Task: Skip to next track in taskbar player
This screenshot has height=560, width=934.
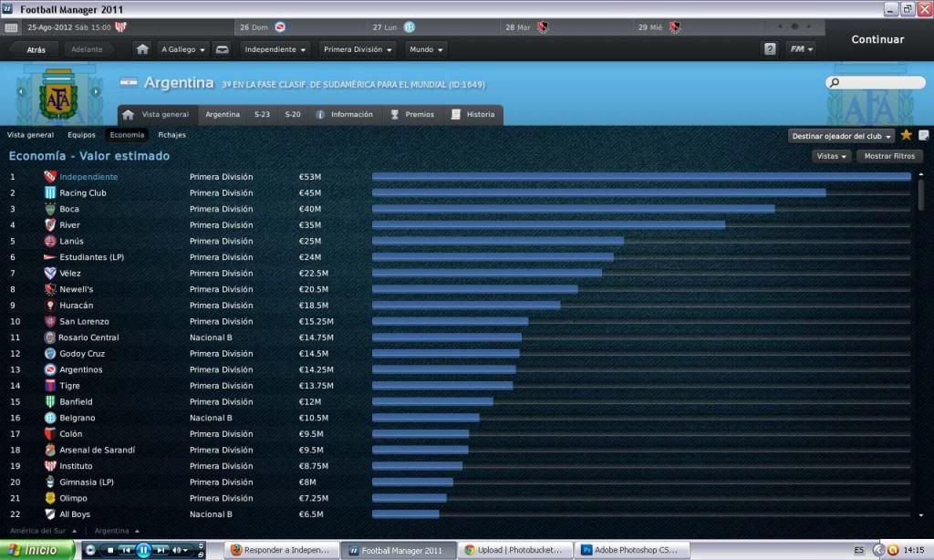Action: pyautogui.click(x=161, y=551)
